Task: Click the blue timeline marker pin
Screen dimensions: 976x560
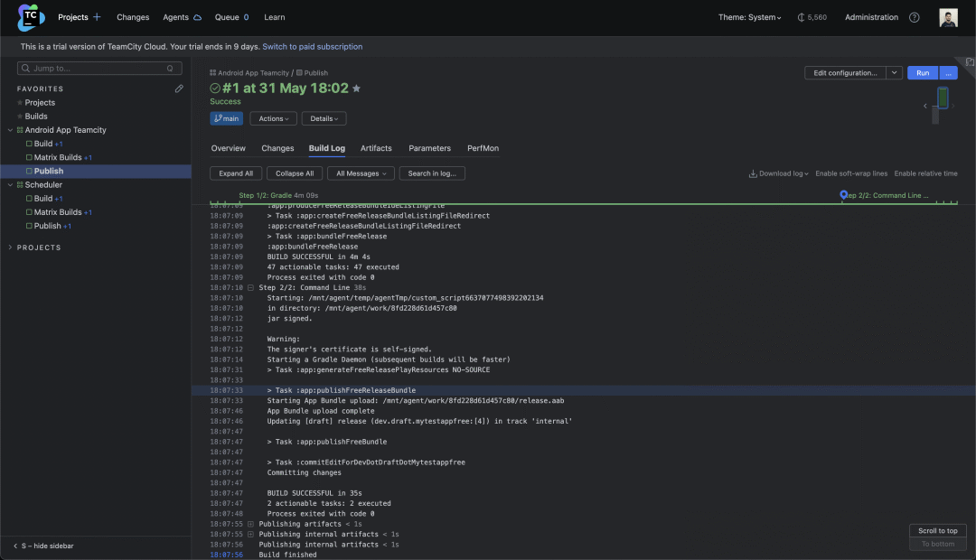Action: tap(843, 195)
